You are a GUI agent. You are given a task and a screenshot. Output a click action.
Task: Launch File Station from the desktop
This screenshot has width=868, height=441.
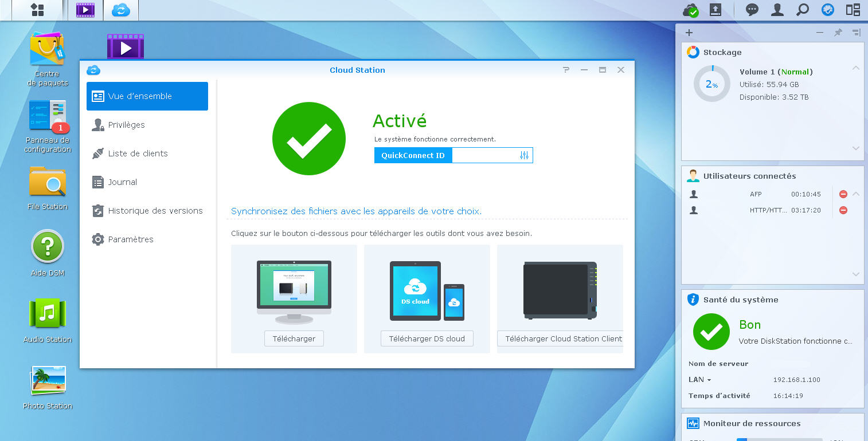(x=48, y=182)
